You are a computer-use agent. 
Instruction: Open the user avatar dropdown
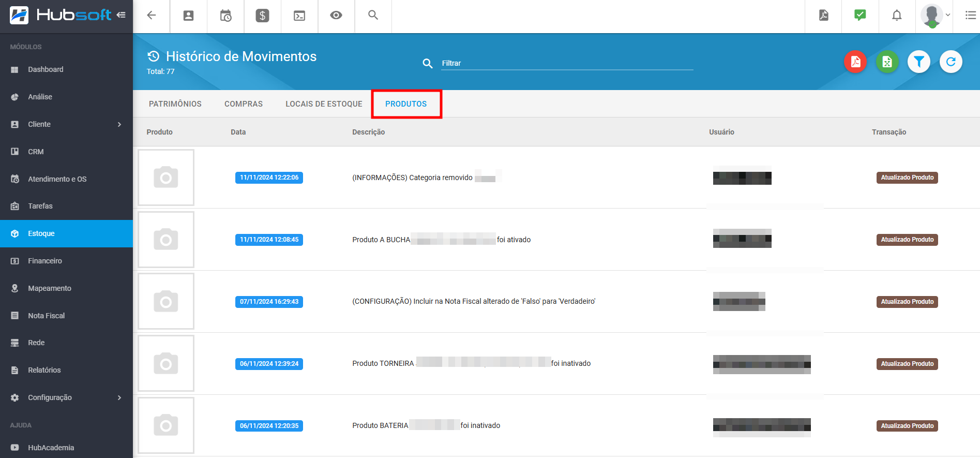click(x=935, y=16)
